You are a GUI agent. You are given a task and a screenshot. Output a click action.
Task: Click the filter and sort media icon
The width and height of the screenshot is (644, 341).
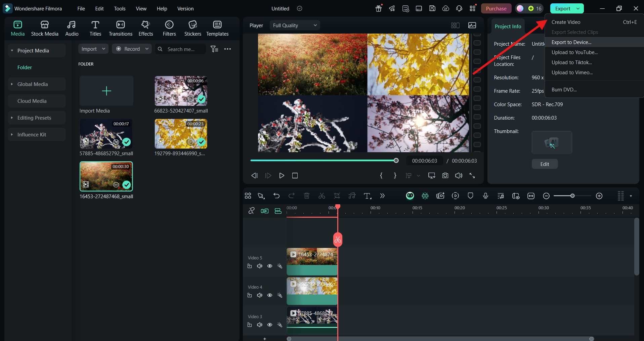pyautogui.click(x=214, y=49)
